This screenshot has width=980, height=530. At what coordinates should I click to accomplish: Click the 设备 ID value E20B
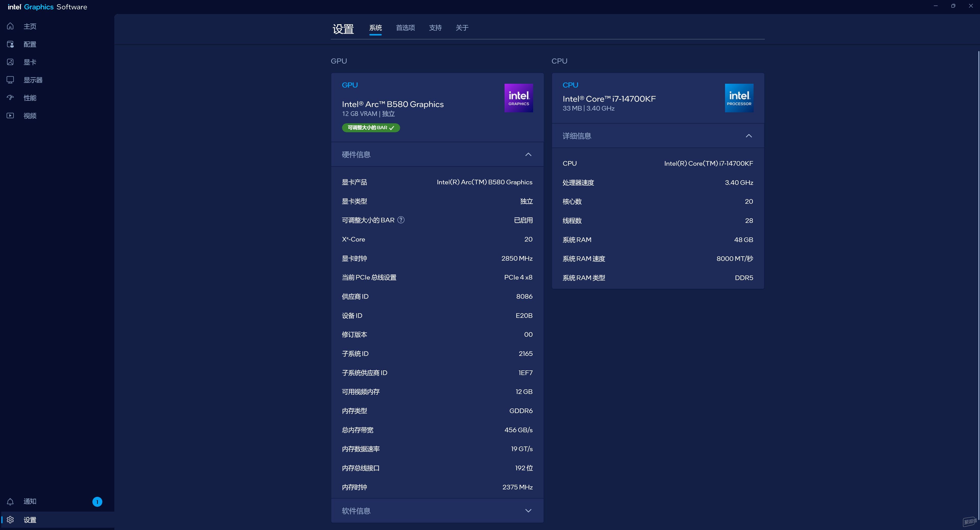pos(524,315)
